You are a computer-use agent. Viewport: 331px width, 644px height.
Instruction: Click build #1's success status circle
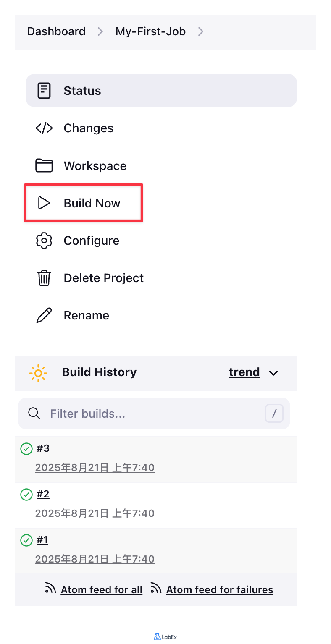[26, 540]
